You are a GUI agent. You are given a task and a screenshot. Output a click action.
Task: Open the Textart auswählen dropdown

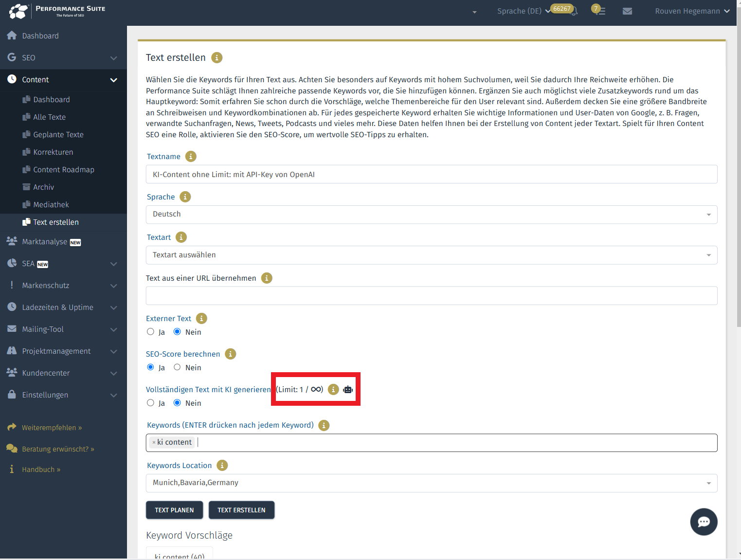click(432, 255)
